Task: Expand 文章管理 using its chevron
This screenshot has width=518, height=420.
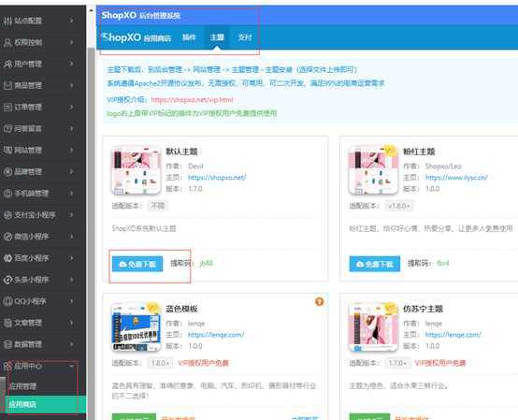Action: pos(71,323)
